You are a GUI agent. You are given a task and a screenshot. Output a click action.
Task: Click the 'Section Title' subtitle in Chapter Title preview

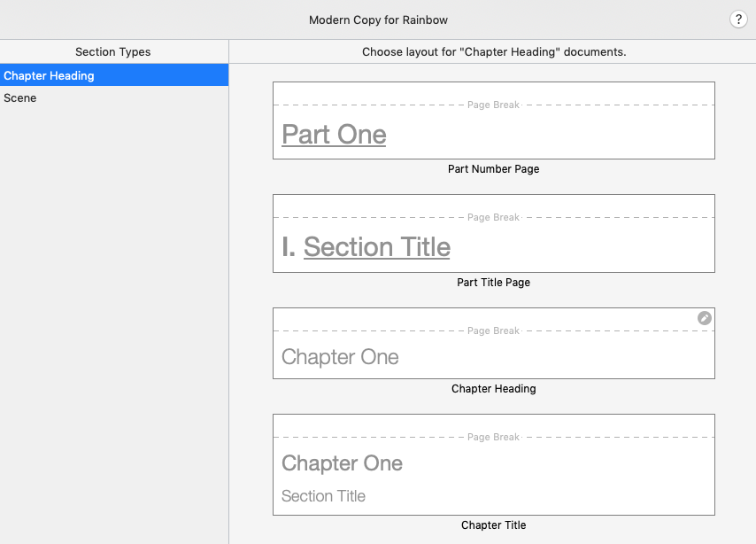click(x=323, y=496)
